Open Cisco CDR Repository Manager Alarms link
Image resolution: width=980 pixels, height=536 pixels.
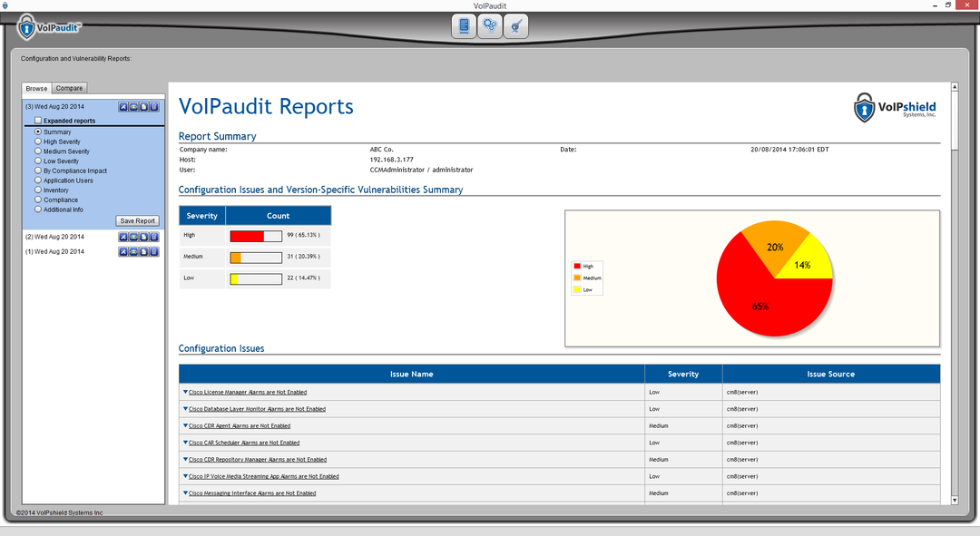pos(258,460)
